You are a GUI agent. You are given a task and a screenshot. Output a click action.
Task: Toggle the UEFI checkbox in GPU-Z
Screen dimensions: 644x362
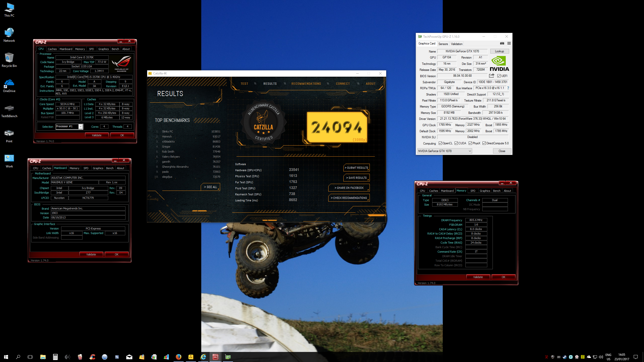point(499,76)
